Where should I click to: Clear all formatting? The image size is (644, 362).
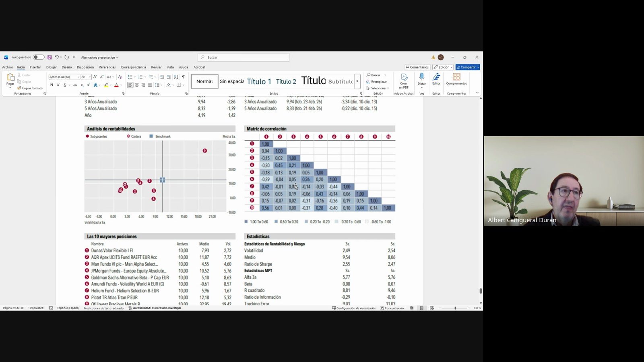tap(120, 77)
